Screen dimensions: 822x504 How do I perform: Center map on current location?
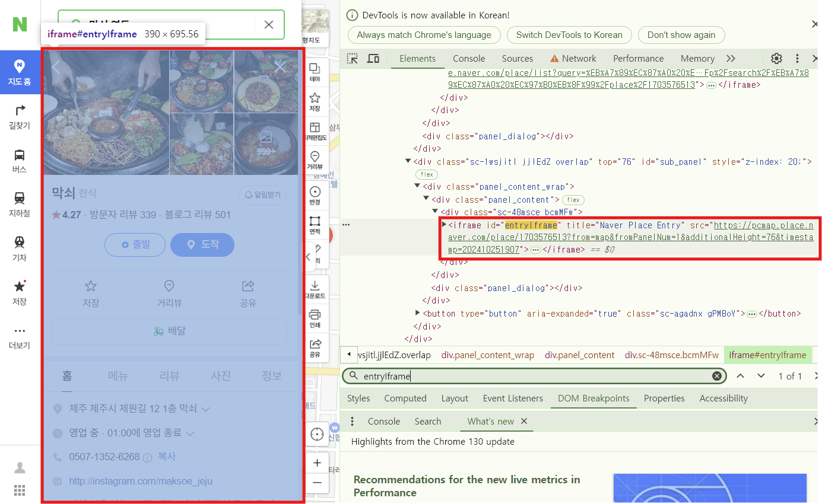point(317,435)
